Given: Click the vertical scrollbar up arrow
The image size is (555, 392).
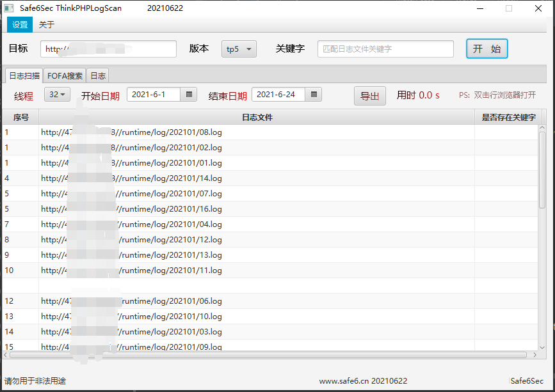Looking at the screenshot, I should pyautogui.click(x=542, y=128).
